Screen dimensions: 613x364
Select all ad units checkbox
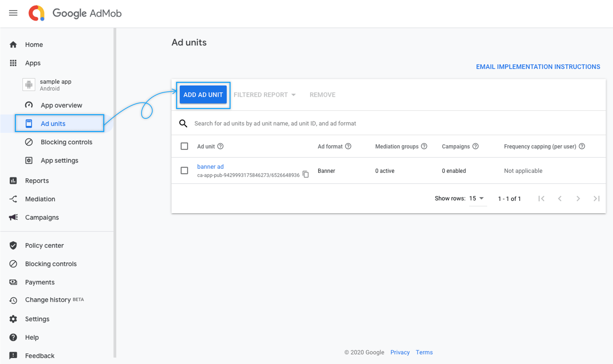[x=184, y=146]
